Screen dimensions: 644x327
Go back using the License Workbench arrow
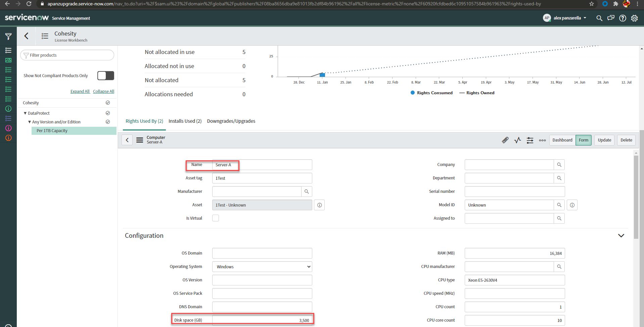click(x=26, y=36)
